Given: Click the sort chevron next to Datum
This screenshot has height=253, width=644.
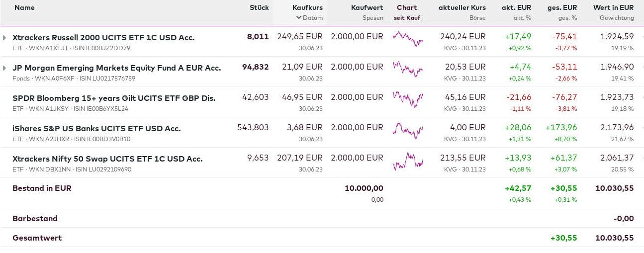Looking at the screenshot, I should click(x=298, y=18).
